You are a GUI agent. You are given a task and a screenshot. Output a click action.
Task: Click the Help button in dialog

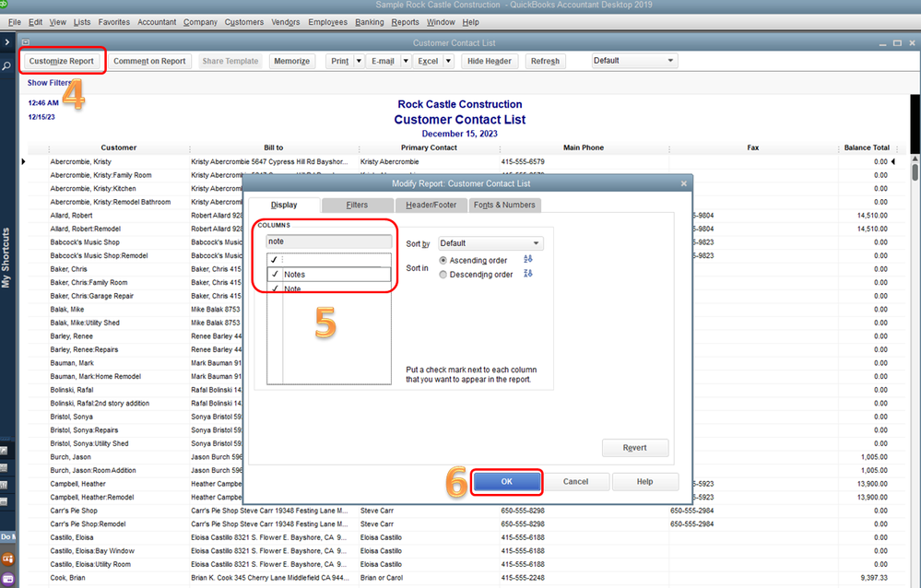(x=645, y=482)
